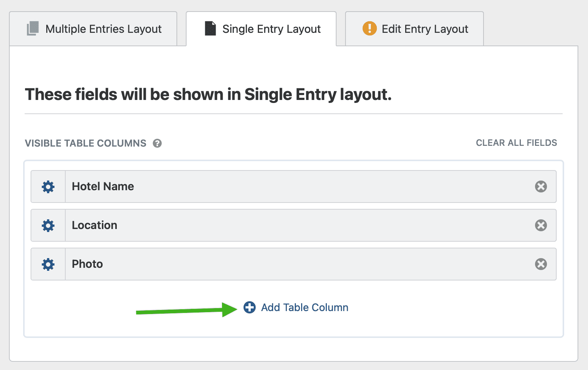Open settings for the Hotel Name field

(x=48, y=186)
